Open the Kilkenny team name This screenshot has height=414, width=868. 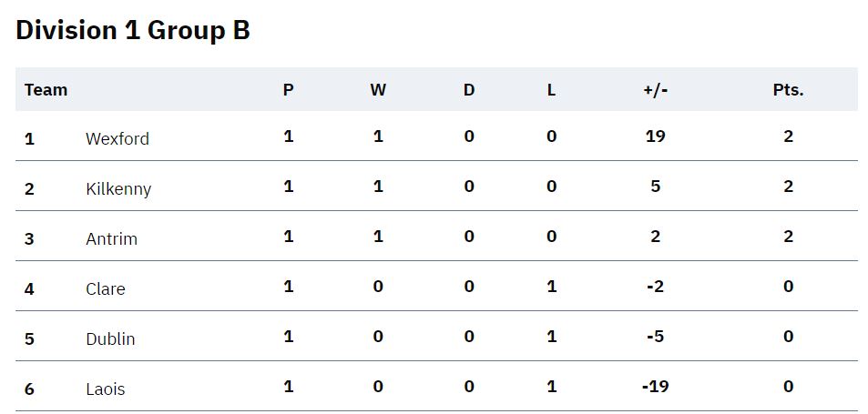pos(118,189)
